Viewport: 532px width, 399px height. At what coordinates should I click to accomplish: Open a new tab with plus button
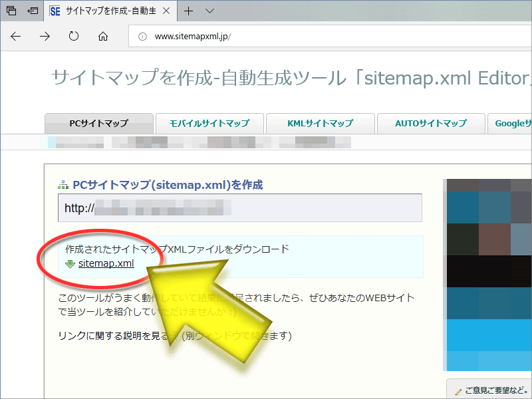pos(189,11)
